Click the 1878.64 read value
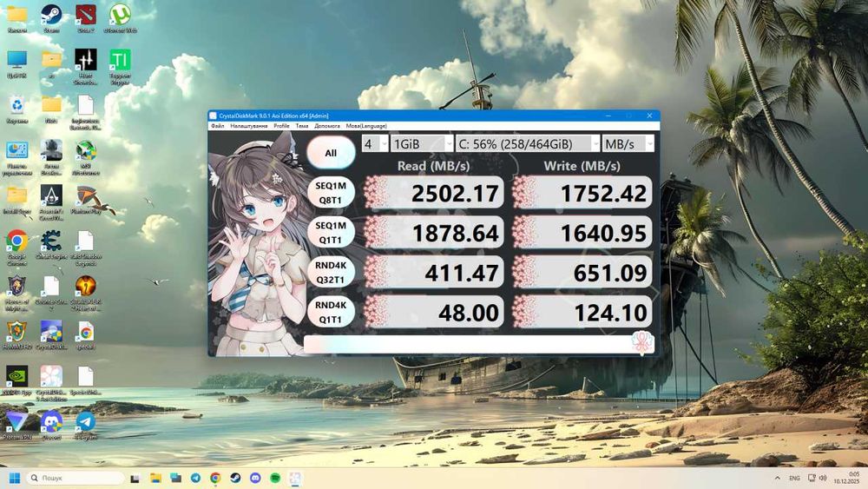Screen dimensions: 868x489 433,233
